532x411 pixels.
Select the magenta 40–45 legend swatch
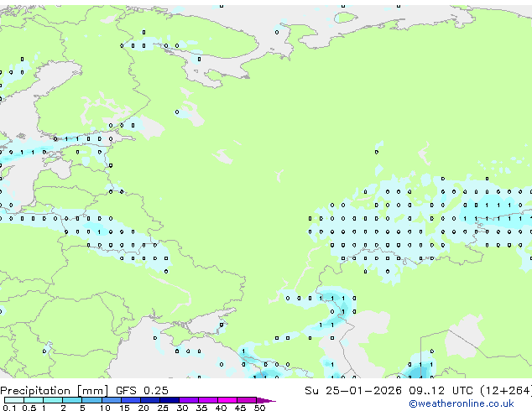(x=227, y=400)
